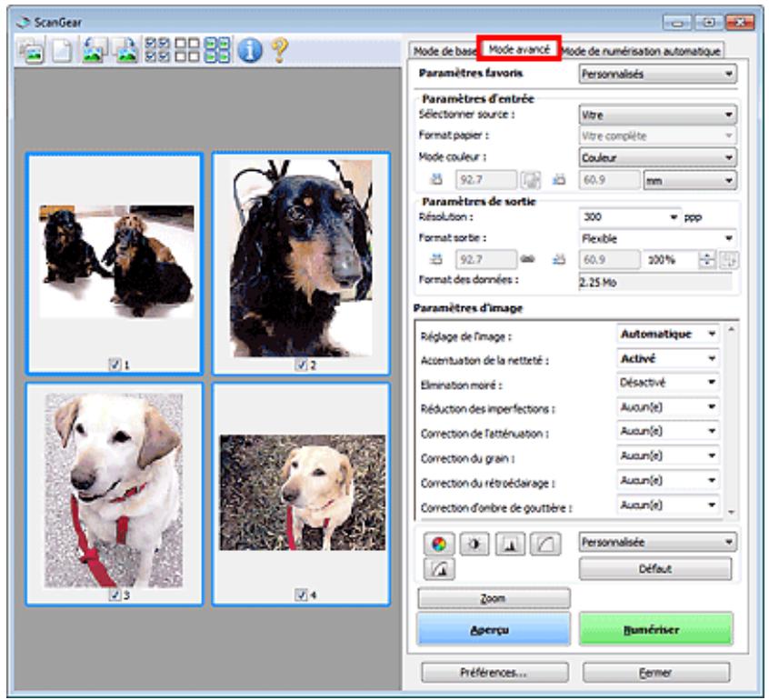Select the two black dogs thumbnail

click(115, 264)
